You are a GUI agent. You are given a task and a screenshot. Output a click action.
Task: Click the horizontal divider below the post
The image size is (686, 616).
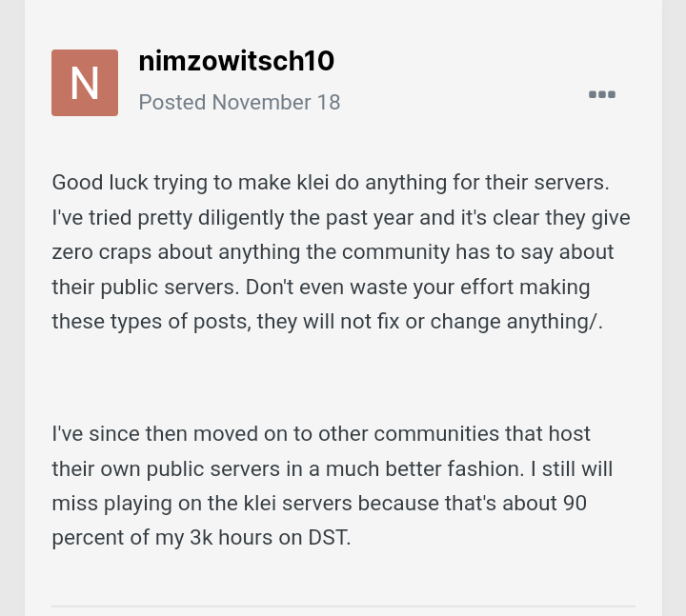343,606
